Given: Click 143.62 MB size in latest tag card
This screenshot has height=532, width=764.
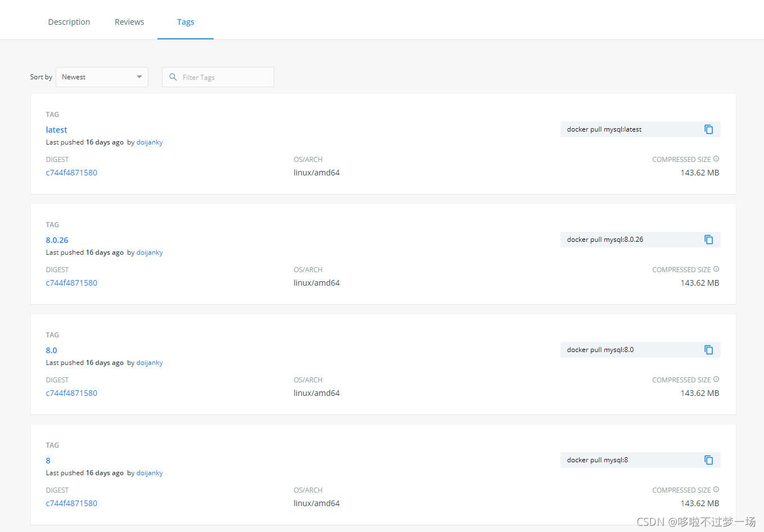Looking at the screenshot, I should [700, 173].
